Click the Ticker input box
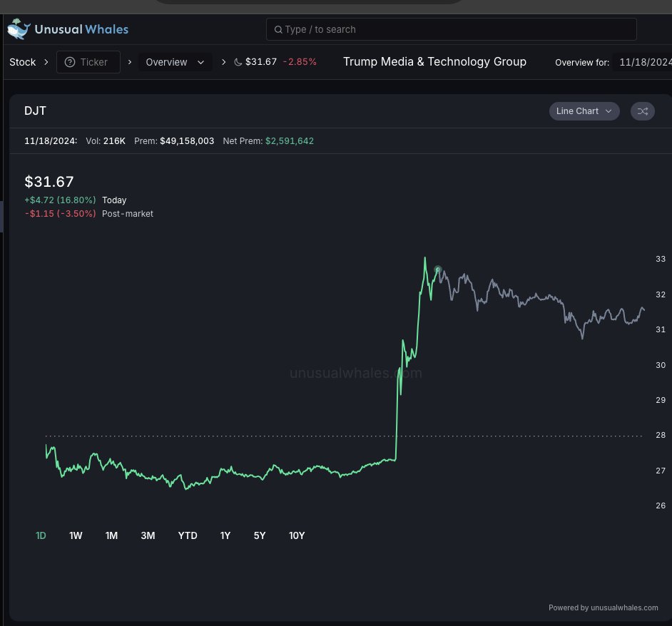The image size is (672, 626). [x=88, y=62]
